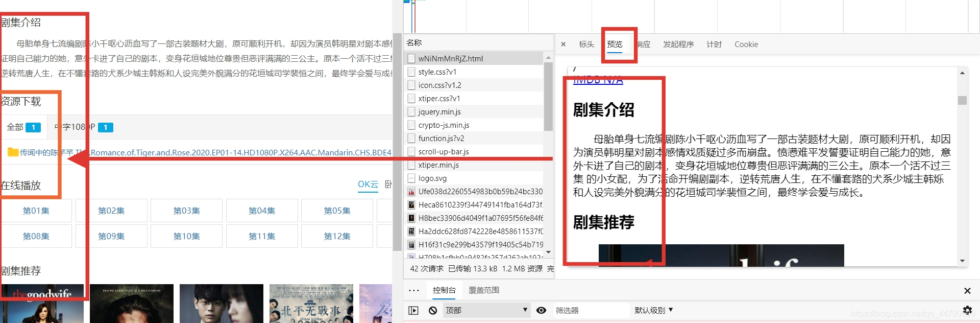The width and height of the screenshot is (980, 323).
Task: Select xtiper.css?v1 request
Action: pyautogui.click(x=475, y=98)
